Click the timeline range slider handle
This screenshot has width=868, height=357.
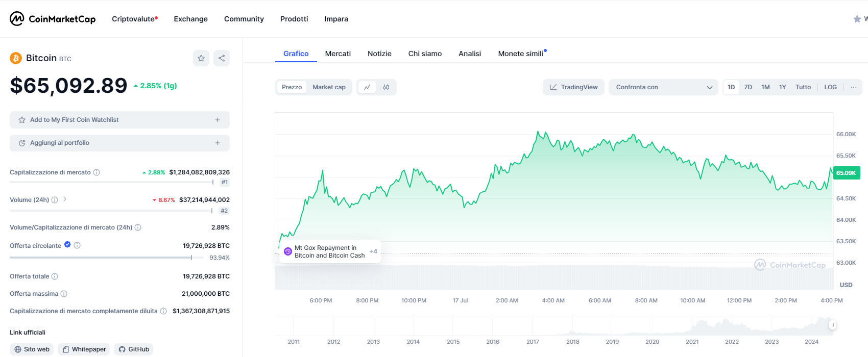click(x=832, y=325)
